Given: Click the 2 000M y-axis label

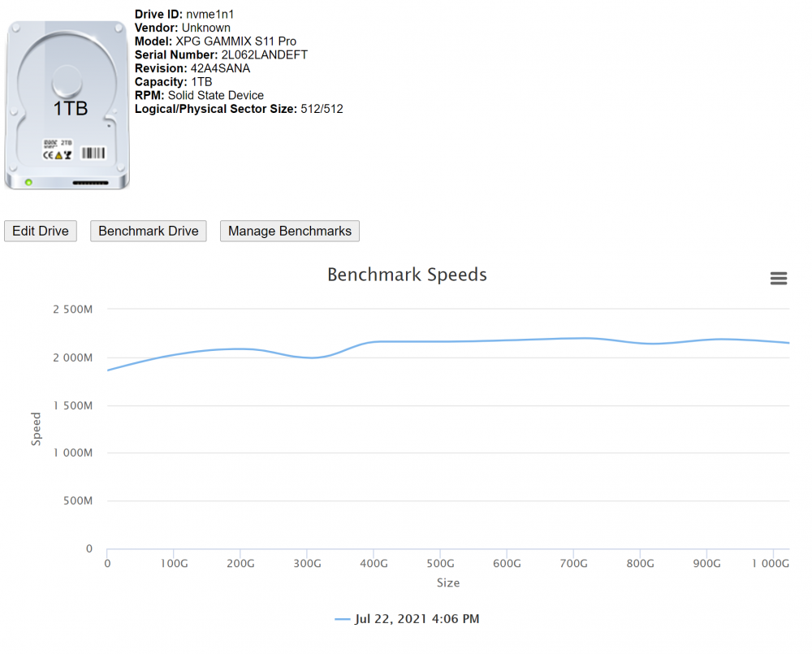Looking at the screenshot, I should (72, 357).
